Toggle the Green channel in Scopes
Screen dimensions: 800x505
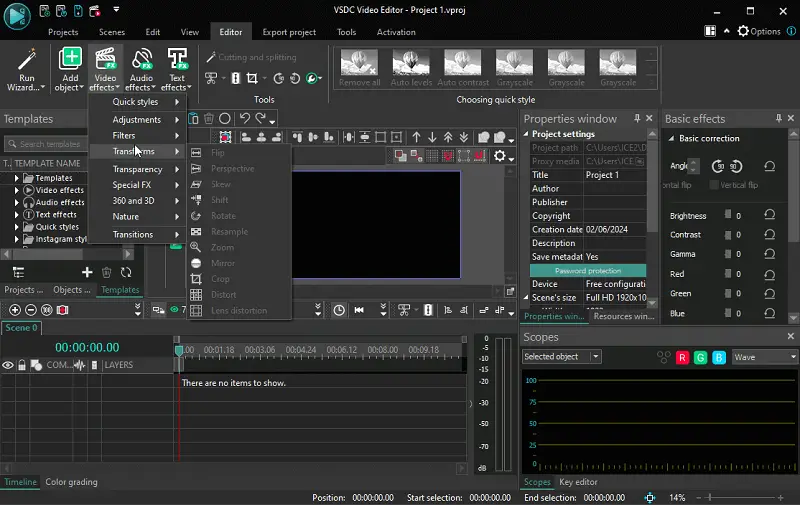(701, 358)
